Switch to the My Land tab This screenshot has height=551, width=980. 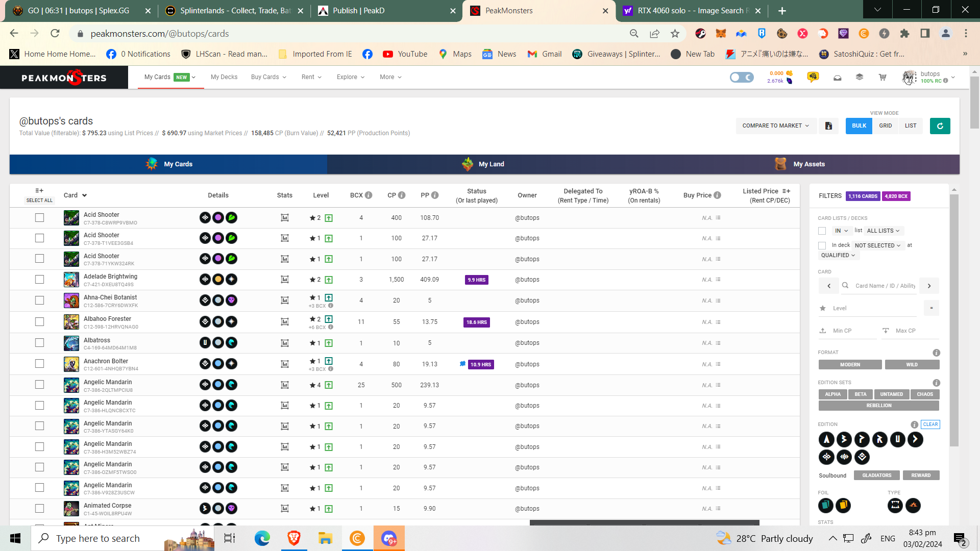483,164
